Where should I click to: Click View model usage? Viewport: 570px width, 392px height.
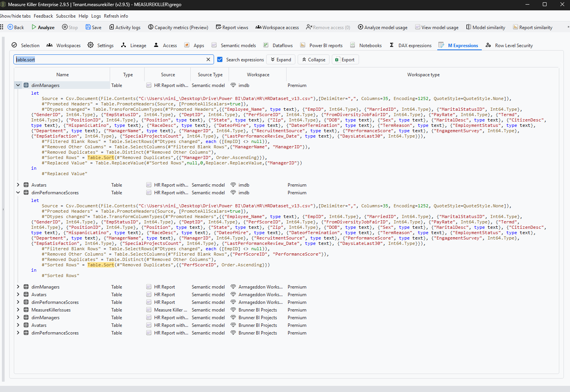[437, 27]
